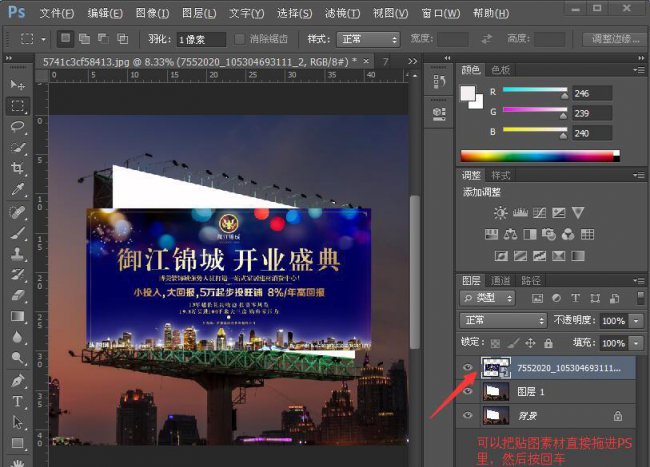This screenshot has width=650, height=467.
Task: Select the Spot Healing Brush tool
Action: [x=17, y=212]
